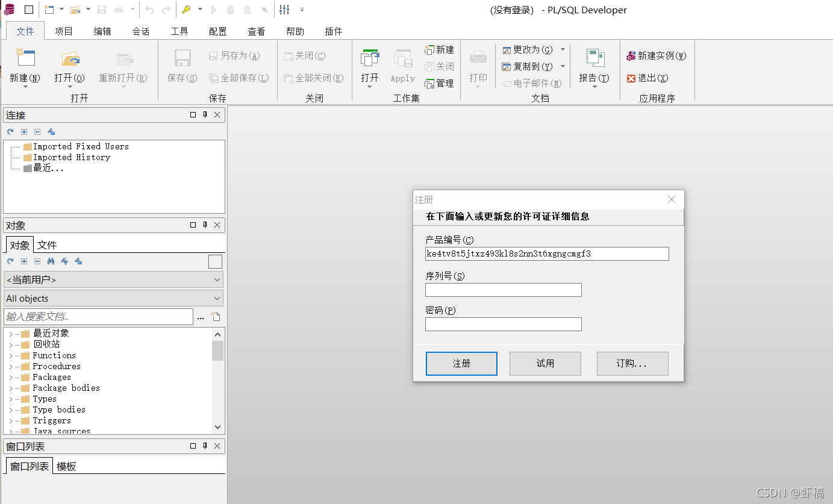Click inside the 序列号 input field
Image resolution: width=833 pixels, height=504 pixels.
(503, 290)
